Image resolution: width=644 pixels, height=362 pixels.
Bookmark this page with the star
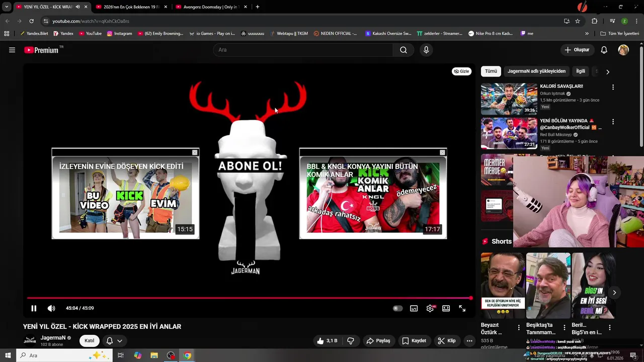(x=578, y=21)
